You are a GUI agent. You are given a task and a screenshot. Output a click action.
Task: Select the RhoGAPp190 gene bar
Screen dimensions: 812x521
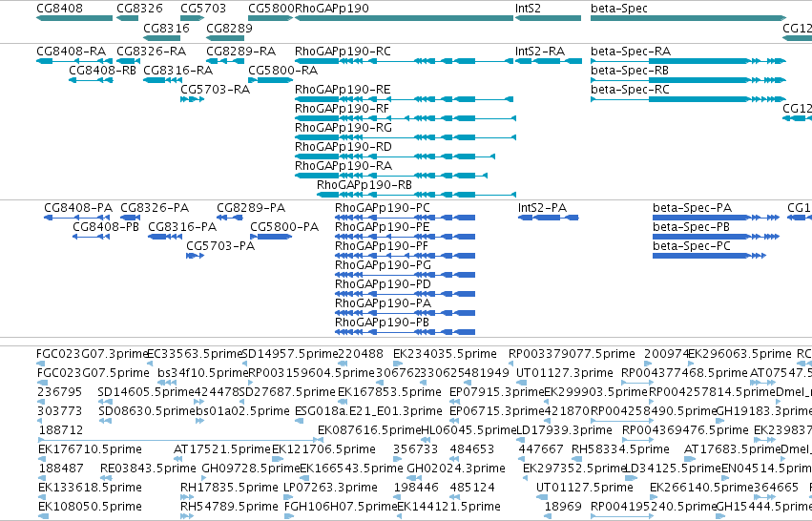pyautogui.click(x=404, y=18)
